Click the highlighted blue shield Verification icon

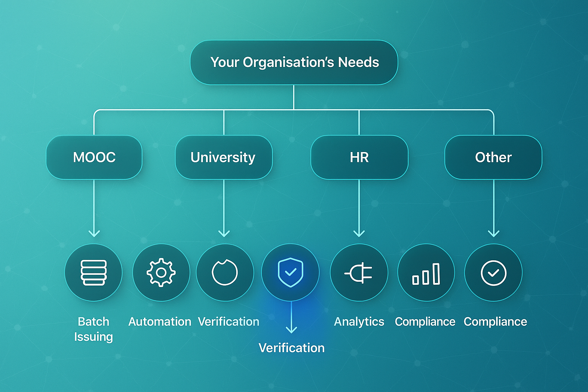pos(291,273)
